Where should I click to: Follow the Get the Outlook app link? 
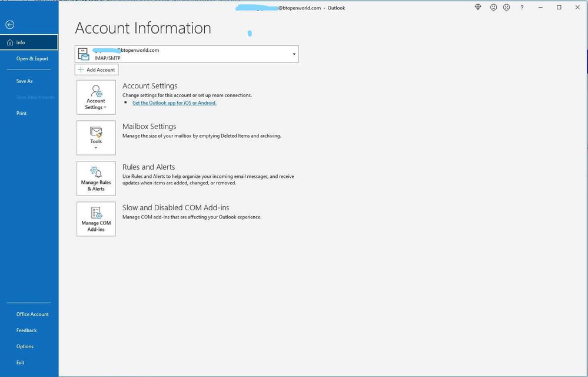[x=174, y=102]
